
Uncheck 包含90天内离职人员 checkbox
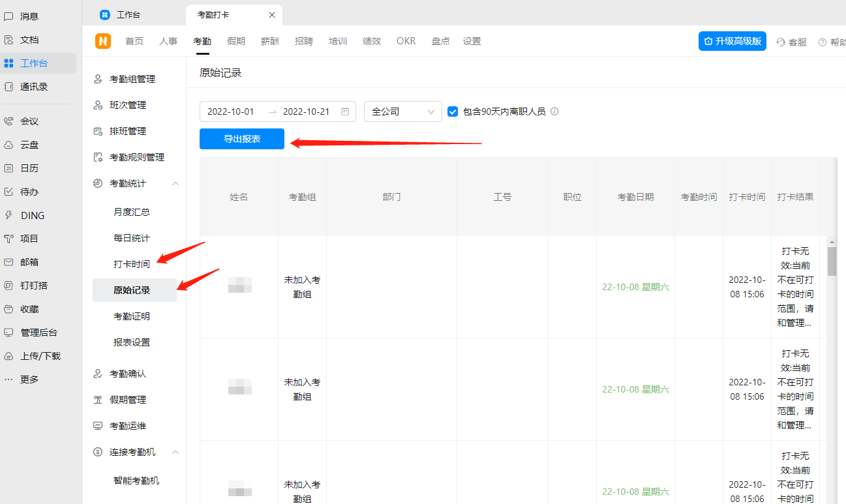tap(453, 111)
